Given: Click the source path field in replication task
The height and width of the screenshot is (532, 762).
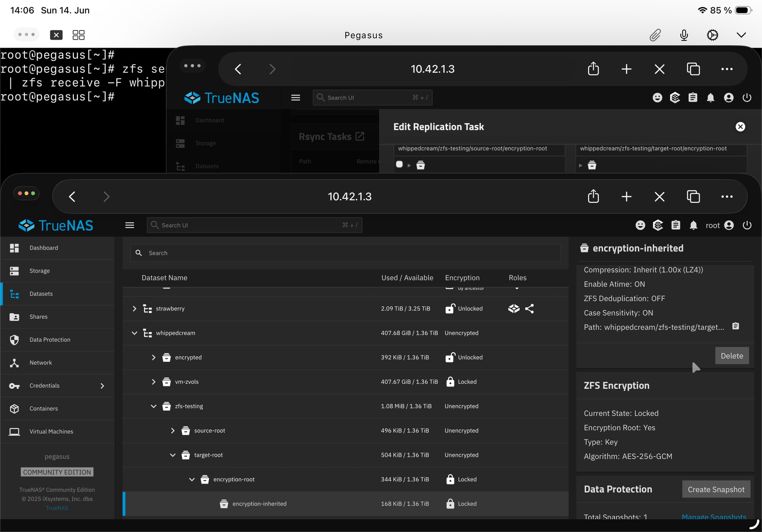Looking at the screenshot, I should pos(479,149).
